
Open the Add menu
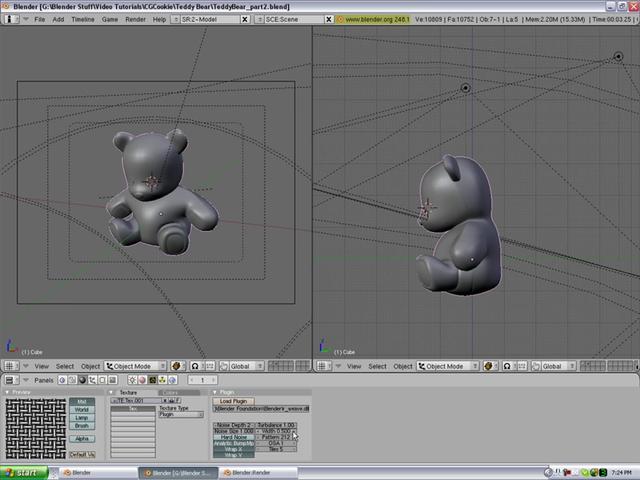(x=58, y=19)
